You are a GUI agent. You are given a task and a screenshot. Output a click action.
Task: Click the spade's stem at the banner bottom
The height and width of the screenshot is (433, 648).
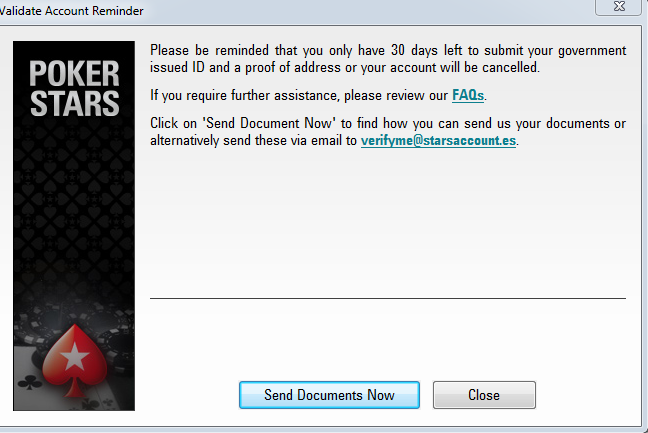coord(75,388)
